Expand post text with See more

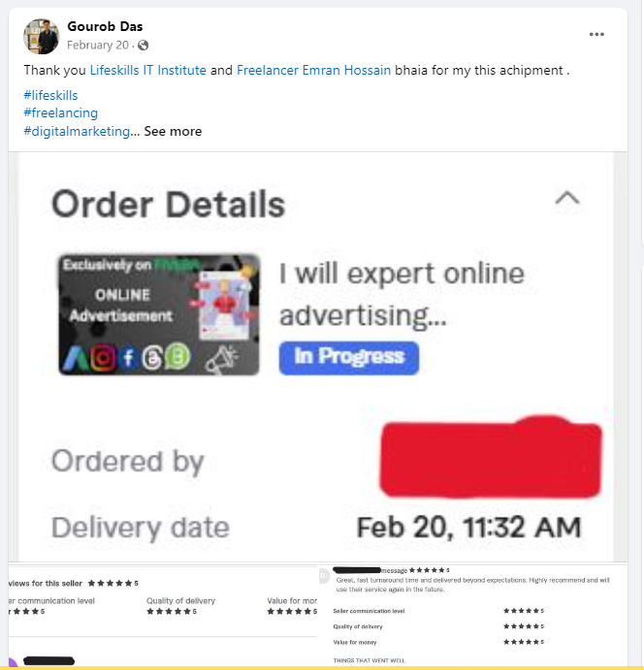[173, 131]
